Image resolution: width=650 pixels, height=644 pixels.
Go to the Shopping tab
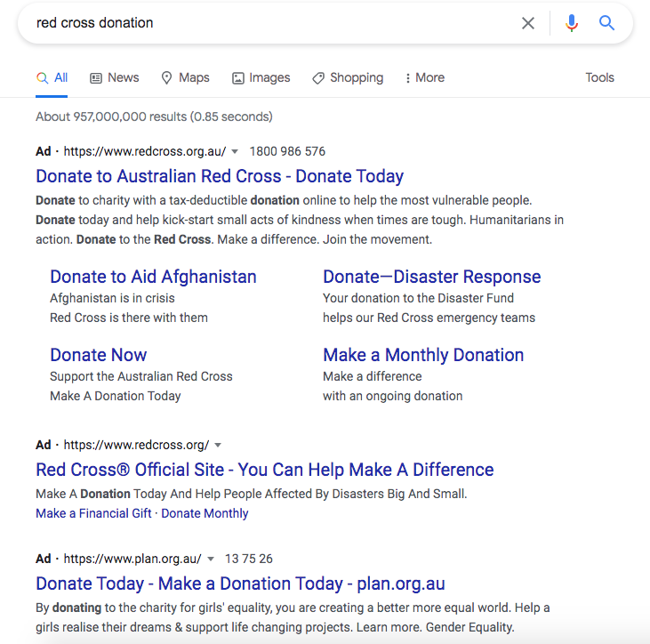pyautogui.click(x=348, y=77)
